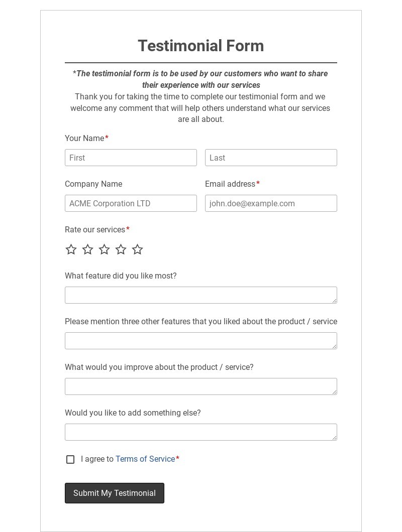Click resize corner of add something else box

[334, 438]
